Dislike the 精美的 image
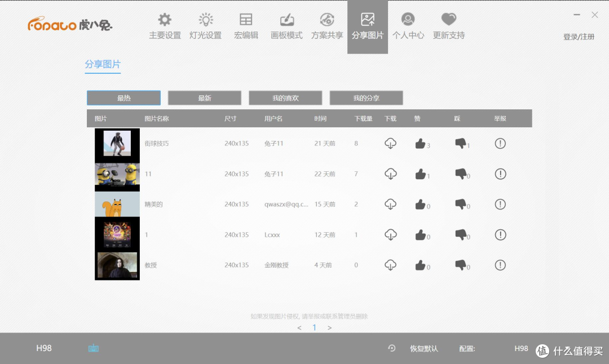The height and width of the screenshot is (364, 609). (461, 204)
